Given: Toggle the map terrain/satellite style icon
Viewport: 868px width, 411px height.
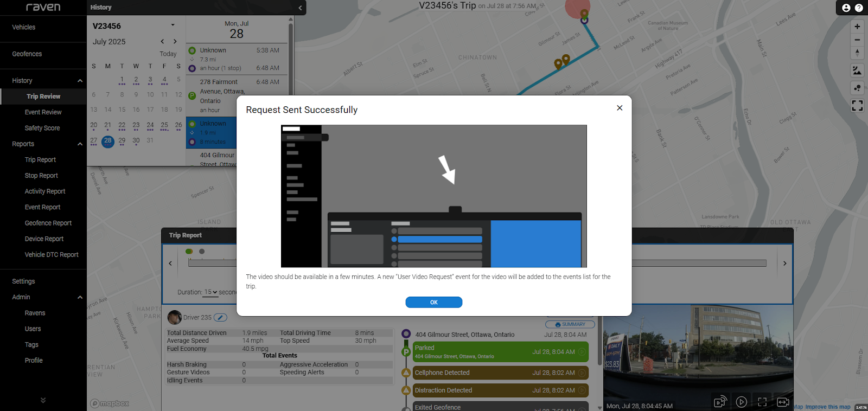Looking at the screenshot, I should (857, 70).
